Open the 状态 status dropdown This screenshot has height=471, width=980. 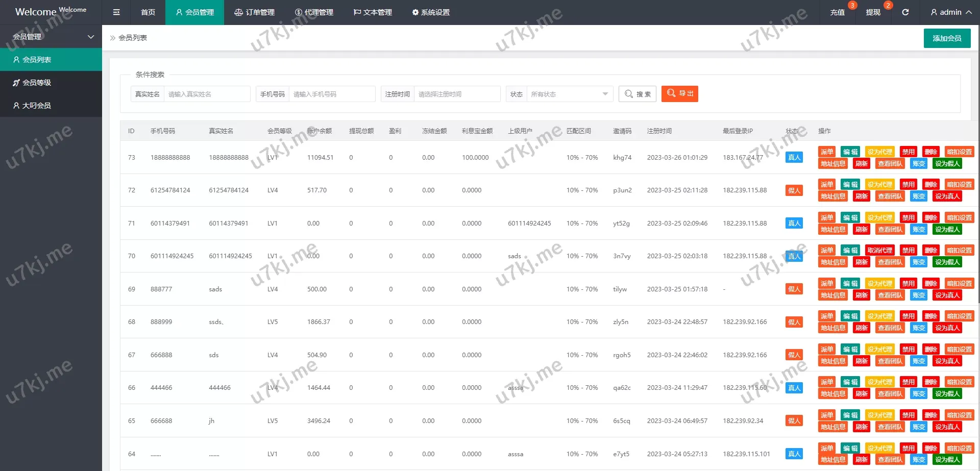[569, 94]
